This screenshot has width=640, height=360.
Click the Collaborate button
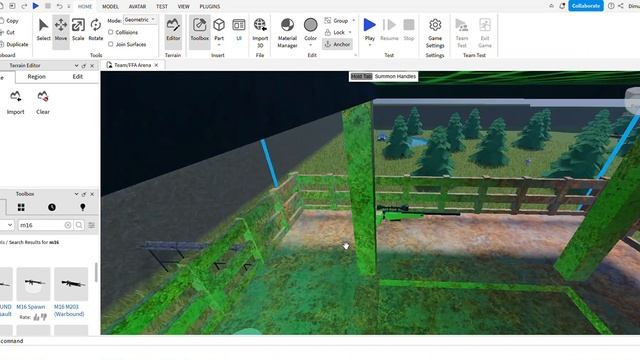click(x=586, y=6)
